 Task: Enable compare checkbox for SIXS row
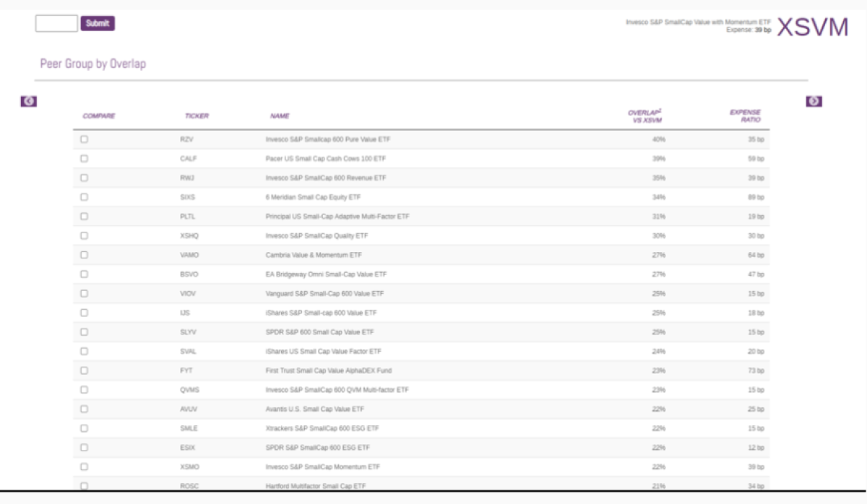[85, 197]
